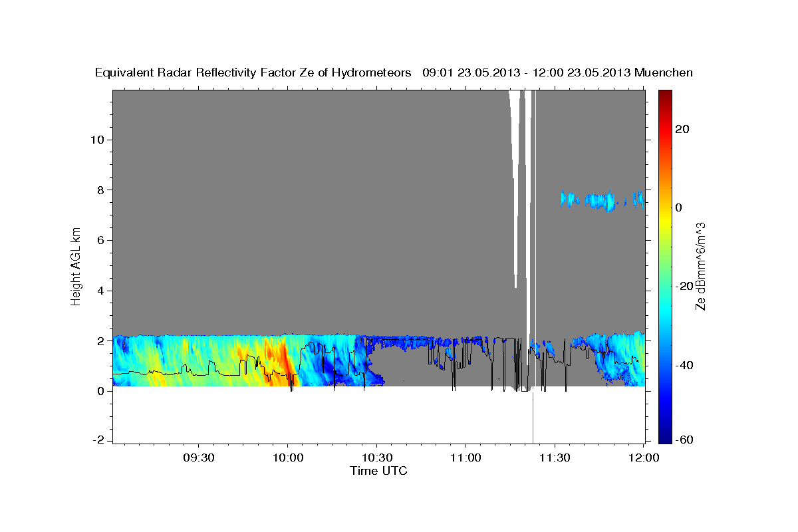The image size is (798, 532).
Task: Click the 12:00 time tick label
Action: (x=644, y=458)
